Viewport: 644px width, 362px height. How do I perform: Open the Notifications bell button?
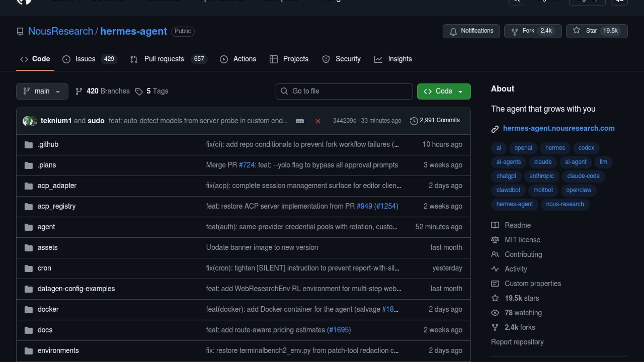tap(471, 31)
